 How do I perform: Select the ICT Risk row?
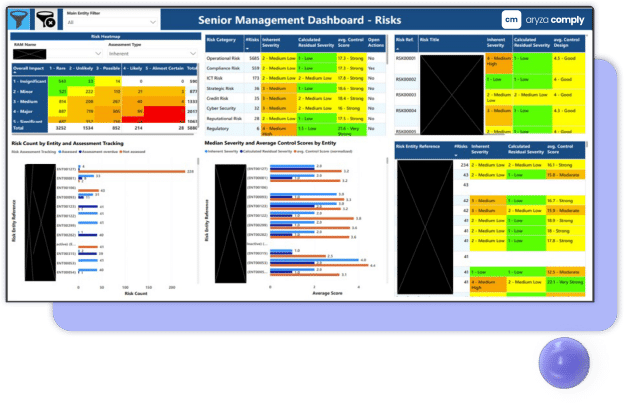(x=295, y=78)
